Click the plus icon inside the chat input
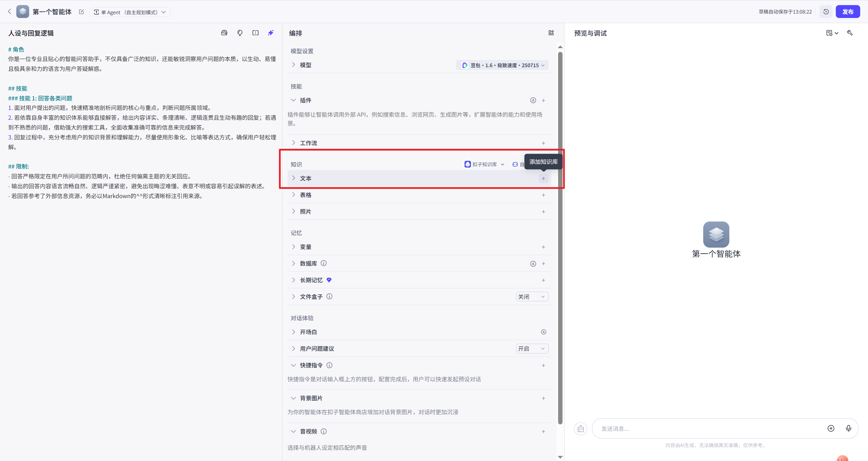This screenshot has width=868, height=461. (831, 428)
